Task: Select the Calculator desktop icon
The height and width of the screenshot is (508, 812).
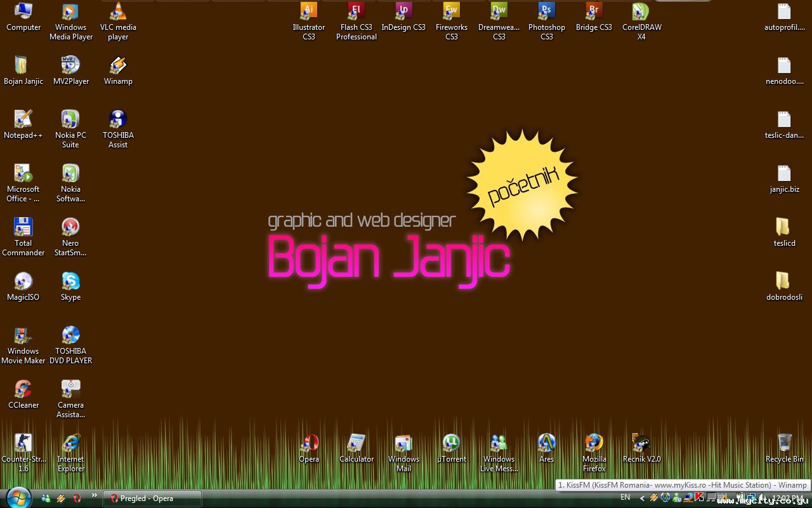Action: click(x=357, y=448)
